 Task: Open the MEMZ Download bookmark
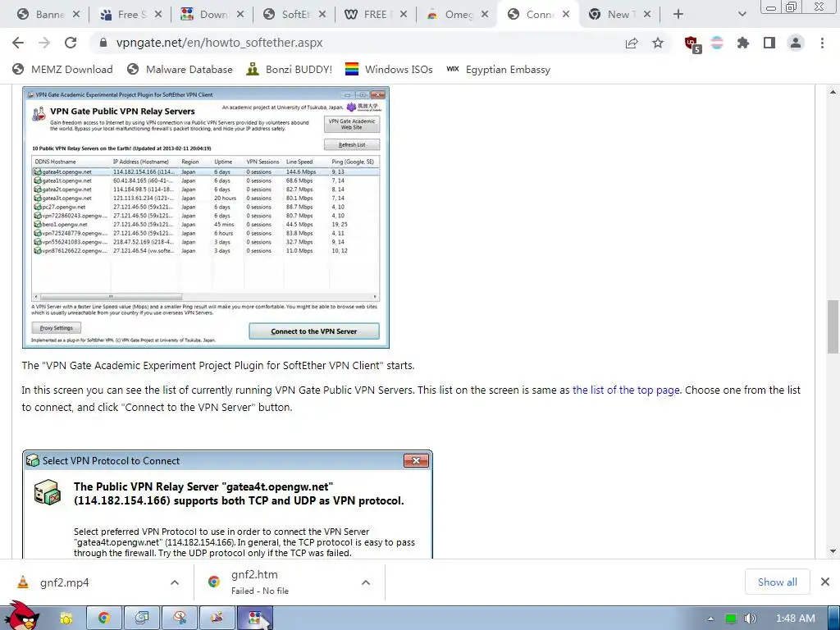coord(63,69)
